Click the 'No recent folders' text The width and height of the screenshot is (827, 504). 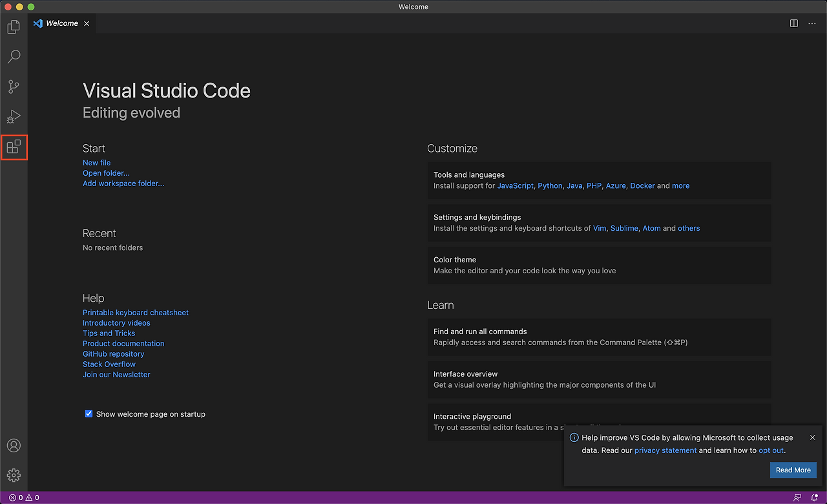coord(113,247)
